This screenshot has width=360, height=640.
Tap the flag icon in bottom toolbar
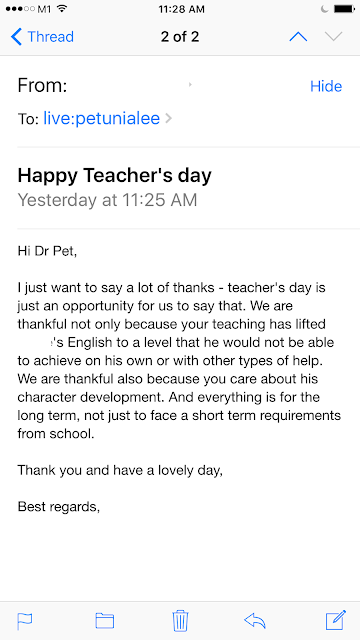(24, 621)
